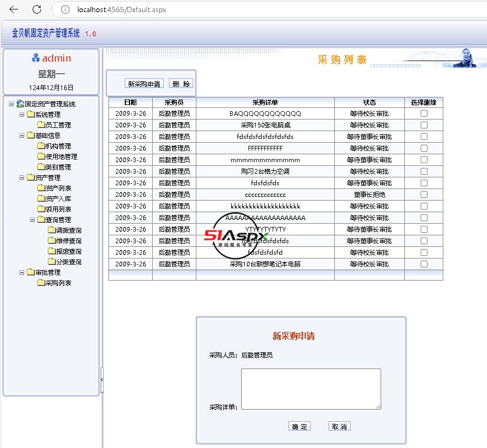Tick the checkbox for 购买2台格力空调 row
Image resolution: width=487 pixels, height=448 pixels.
pyautogui.click(x=424, y=172)
